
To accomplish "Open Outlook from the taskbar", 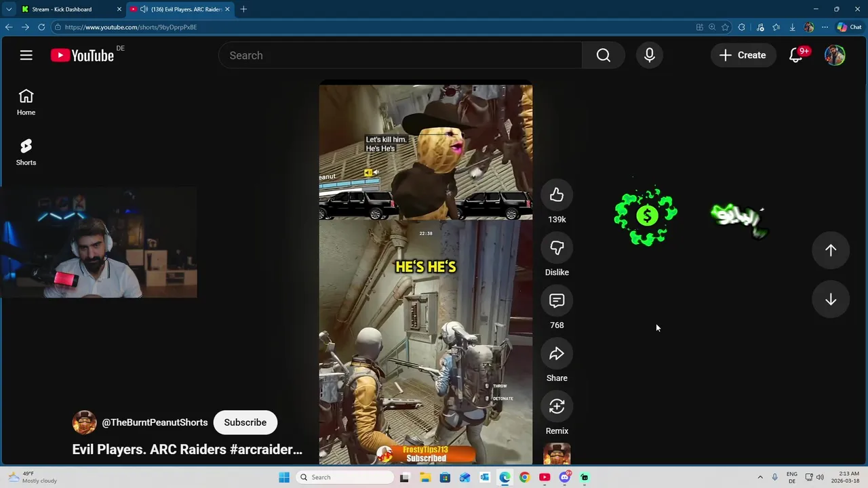I will [484, 477].
